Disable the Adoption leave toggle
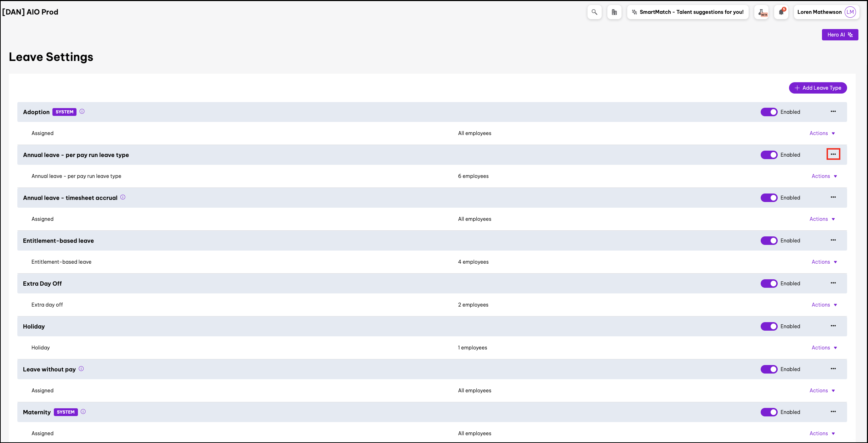868x443 pixels. 769,112
